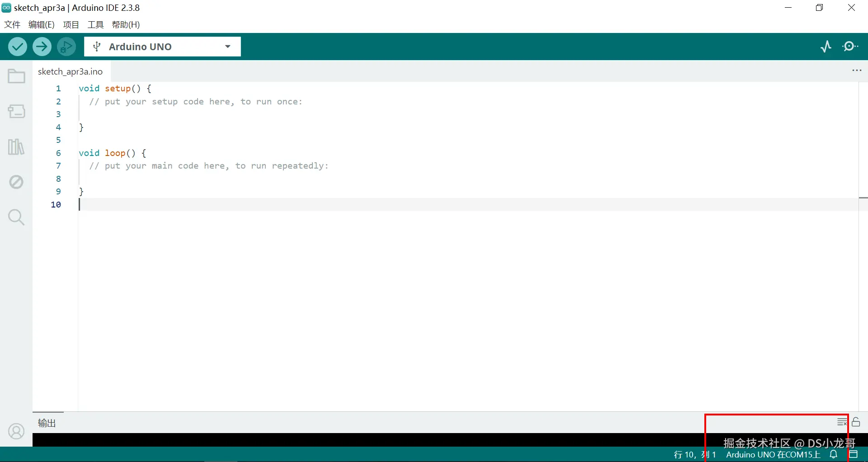Open the Boards Manager sidebar
Image resolution: width=868 pixels, height=462 pixels.
coord(16,111)
